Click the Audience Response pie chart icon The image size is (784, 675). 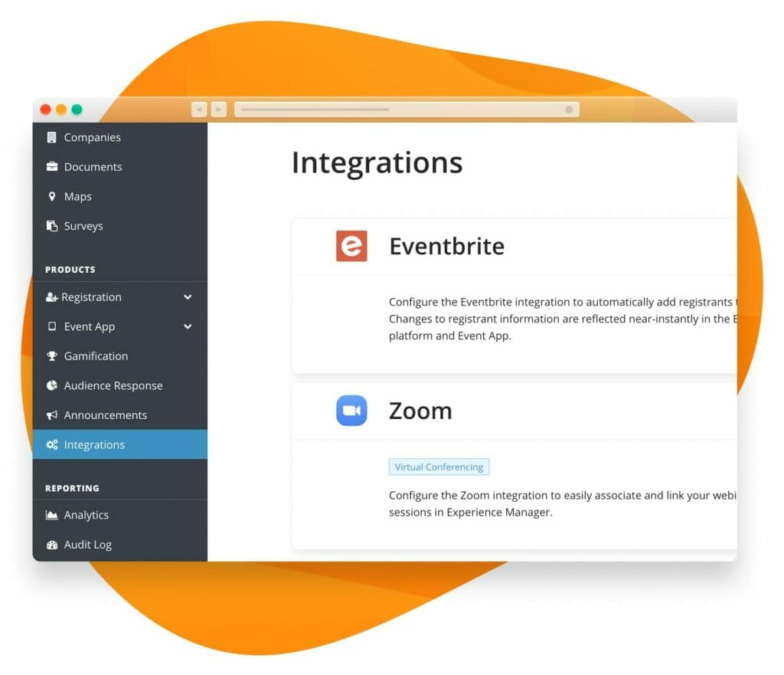tap(51, 385)
